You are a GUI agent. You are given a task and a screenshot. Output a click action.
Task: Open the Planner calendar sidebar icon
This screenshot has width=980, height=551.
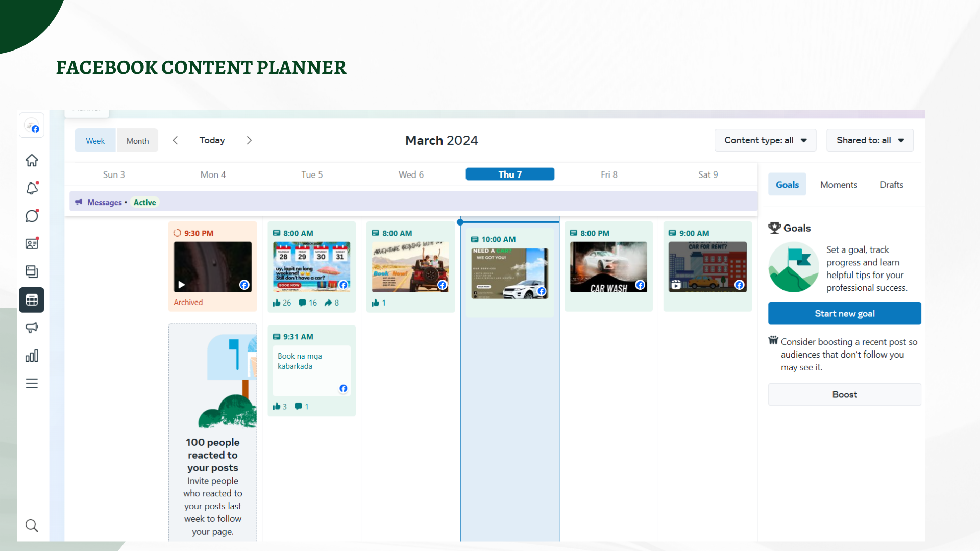point(32,300)
